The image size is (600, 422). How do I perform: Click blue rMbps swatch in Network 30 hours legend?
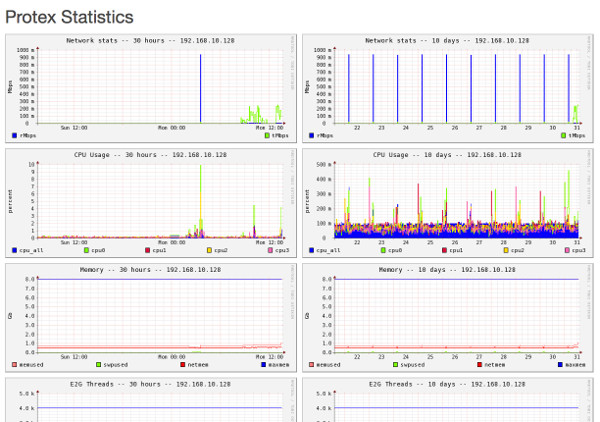(x=15, y=135)
